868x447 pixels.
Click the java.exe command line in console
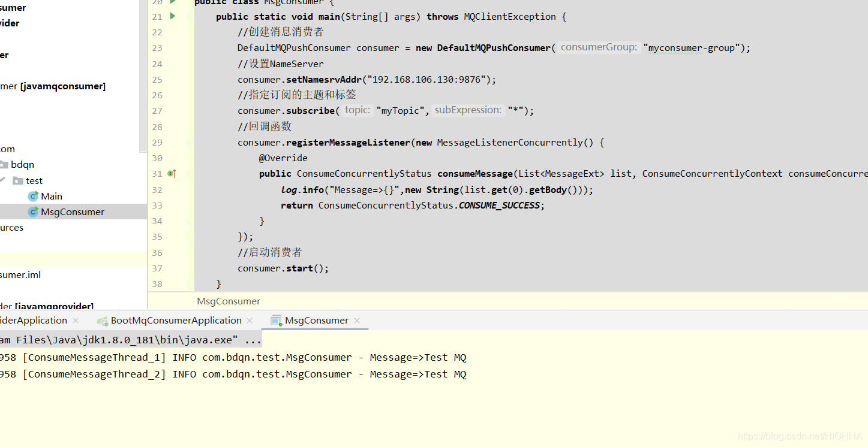tap(131, 340)
